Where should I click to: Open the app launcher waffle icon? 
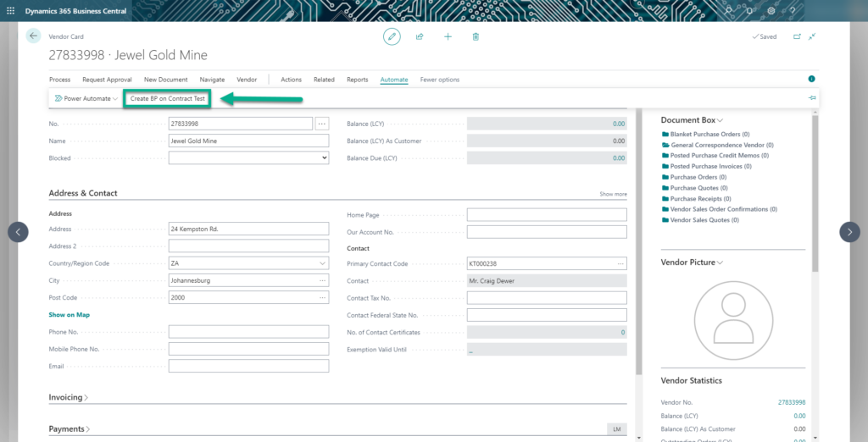pos(10,10)
